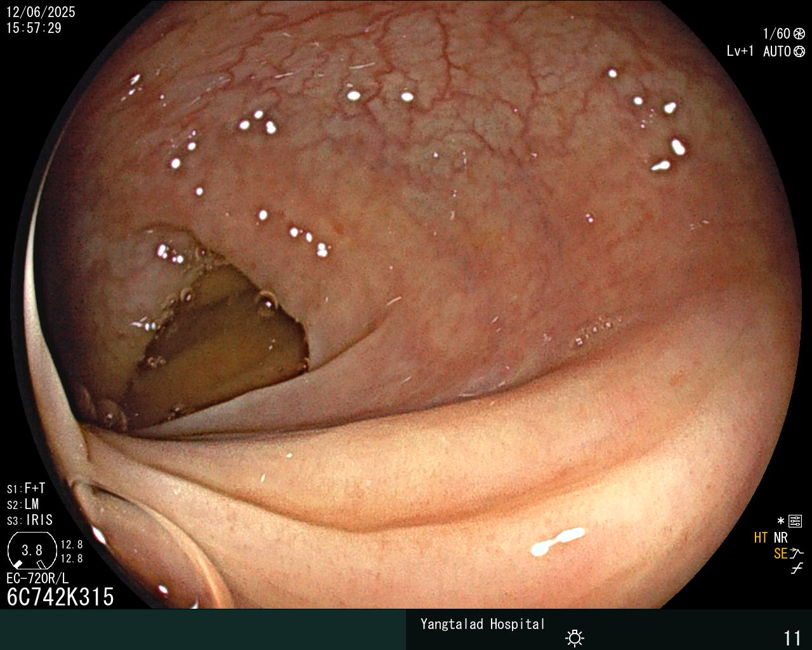This screenshot has width=812, height=650.
Task: Click the lower 12.8 scope diameter value
Action: tap(72, 559)
